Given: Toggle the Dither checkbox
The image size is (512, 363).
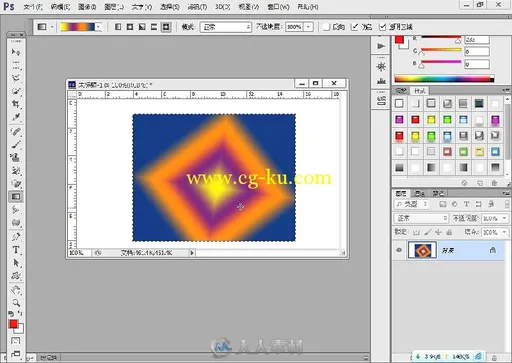Looking at the screenshot, I should [x=355, y=27].
